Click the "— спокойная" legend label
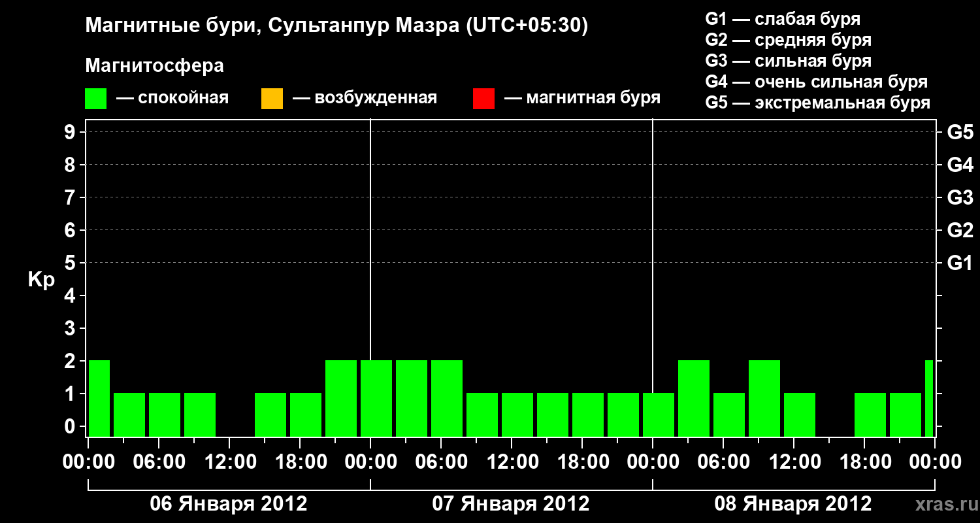Viewport: 980px width, 523px height. 172,99
